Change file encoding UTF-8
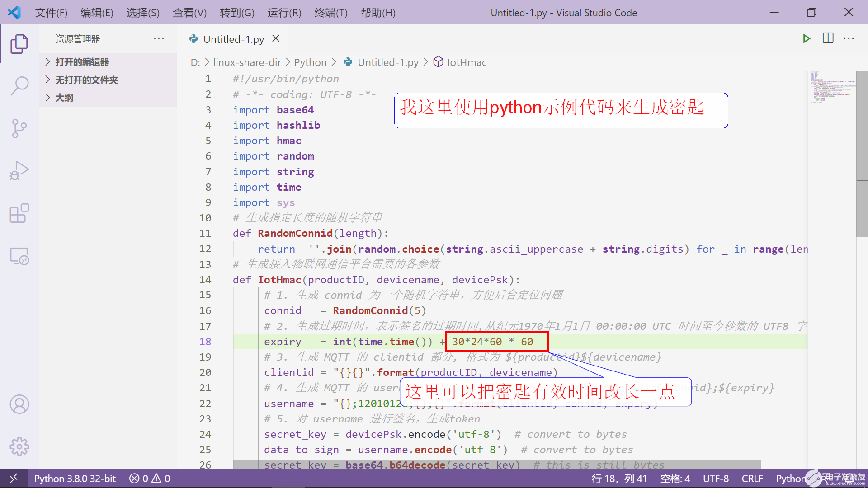 click(x=716, y=479)
